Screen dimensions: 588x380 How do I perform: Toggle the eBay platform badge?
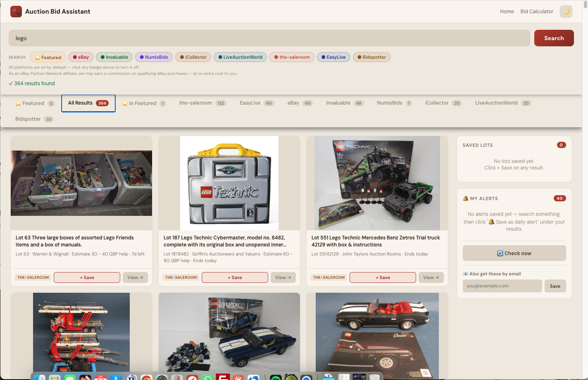point(81,57)
